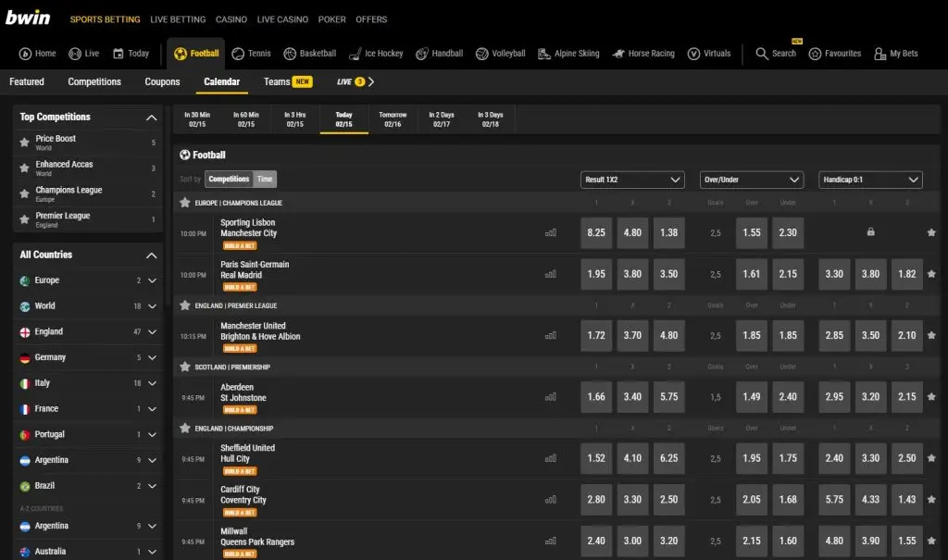Open the Virtuals section icon

(694, 54)
